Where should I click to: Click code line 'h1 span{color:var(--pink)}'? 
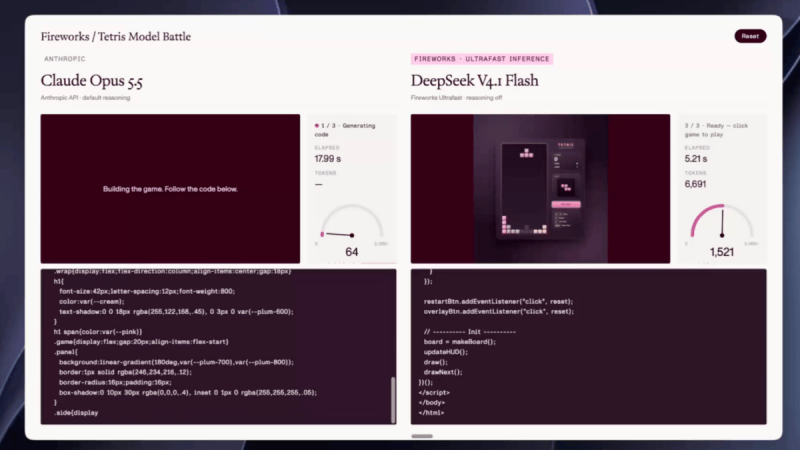[x=98, y=332]
